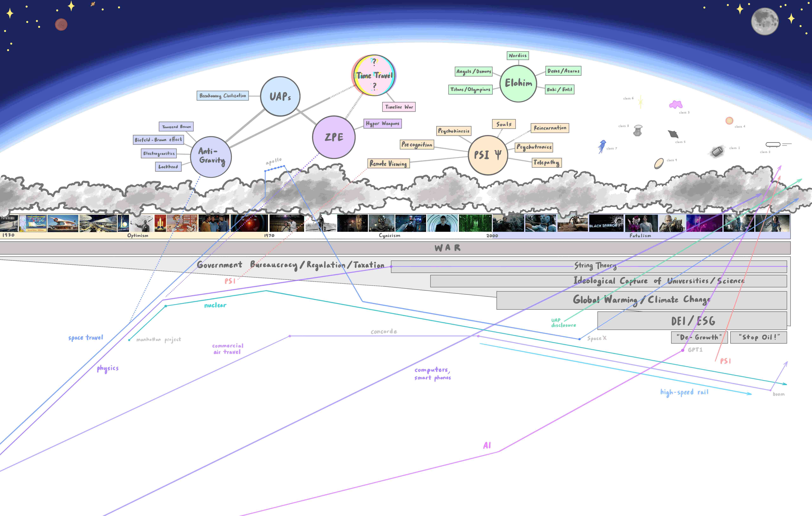The image size is (812, 516).
Task: Select the Precognition label box
Action: pyautogui.click(x=417, y=145)
